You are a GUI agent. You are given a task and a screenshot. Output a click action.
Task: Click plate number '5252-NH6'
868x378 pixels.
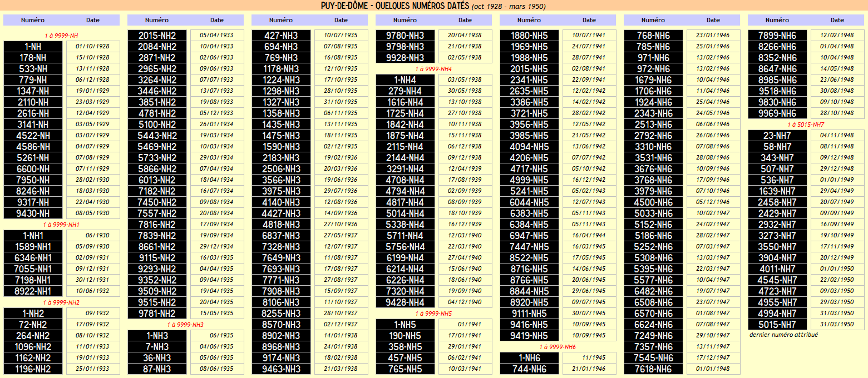click(x=653, y=247)
